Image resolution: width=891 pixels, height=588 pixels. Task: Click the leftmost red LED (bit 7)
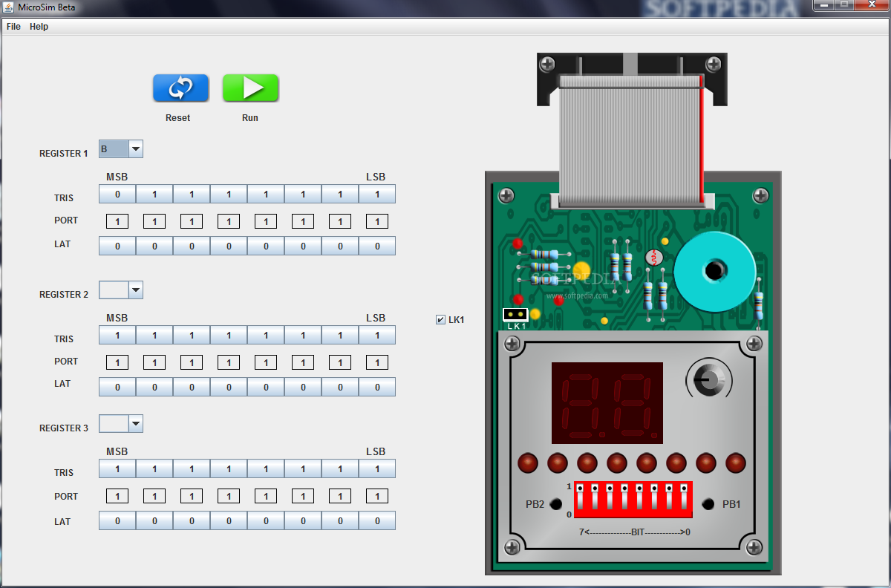click(528, 463)
